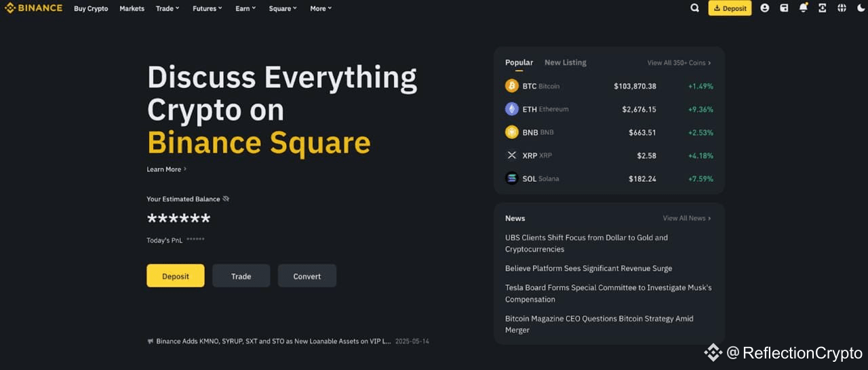Viewport: 868px width, 370px height.
Task: Toggle dark mode with the moon icon
Action: (x=861, y=8)
